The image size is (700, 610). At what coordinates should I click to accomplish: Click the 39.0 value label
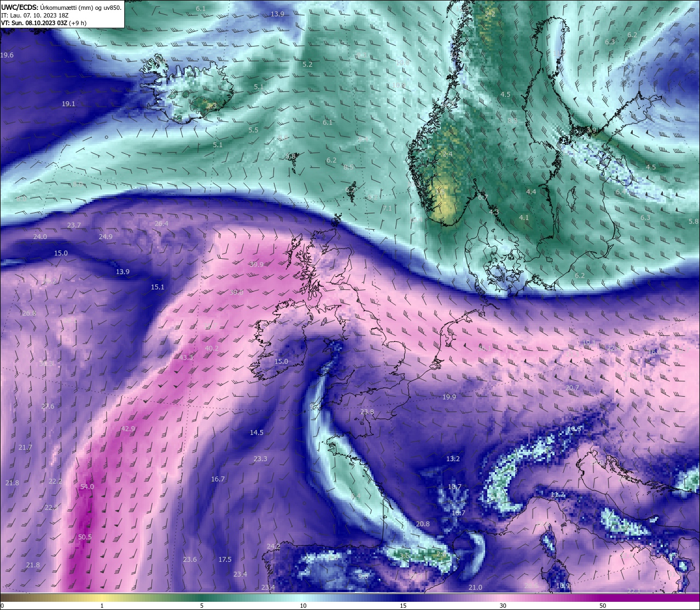(x=236, y=293)
